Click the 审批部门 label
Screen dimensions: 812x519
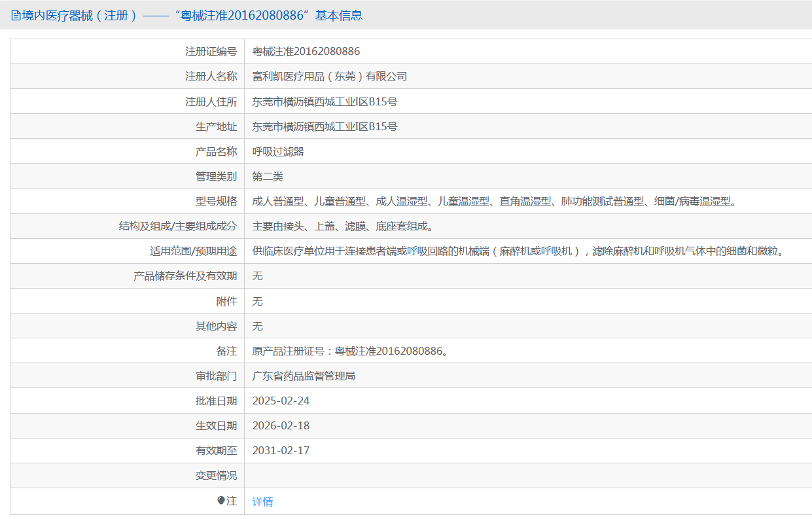pos(216,376)
